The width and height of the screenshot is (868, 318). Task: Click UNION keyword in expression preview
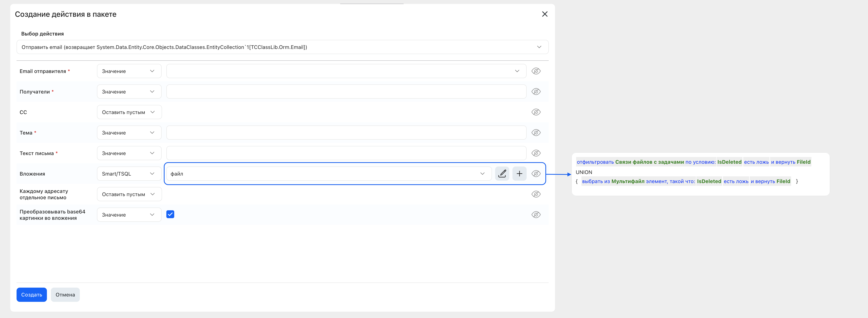584,172
